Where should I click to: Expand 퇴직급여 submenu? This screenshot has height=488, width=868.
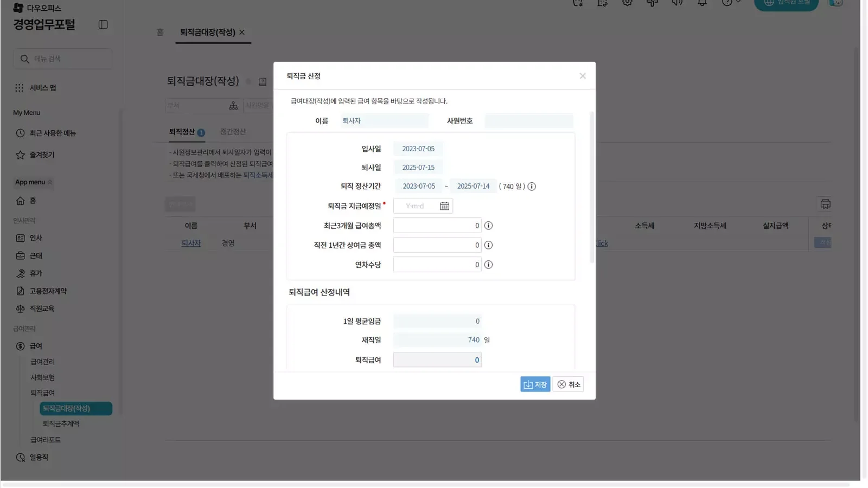tap(42, 393)
